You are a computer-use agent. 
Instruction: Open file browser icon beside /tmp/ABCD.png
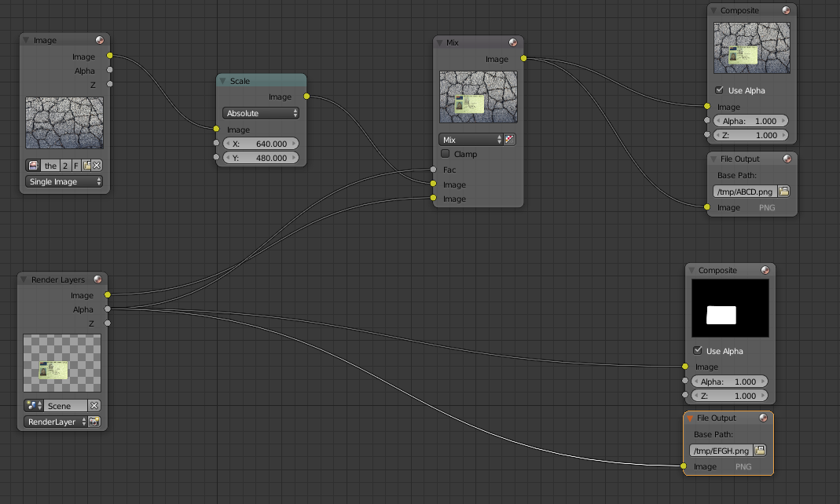(x=783, y=191)
